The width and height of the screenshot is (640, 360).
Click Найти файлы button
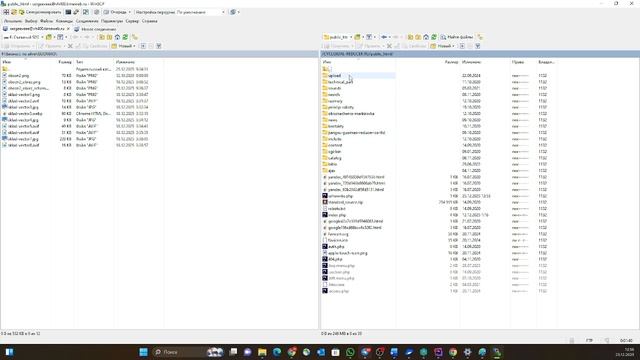(456, 37)
